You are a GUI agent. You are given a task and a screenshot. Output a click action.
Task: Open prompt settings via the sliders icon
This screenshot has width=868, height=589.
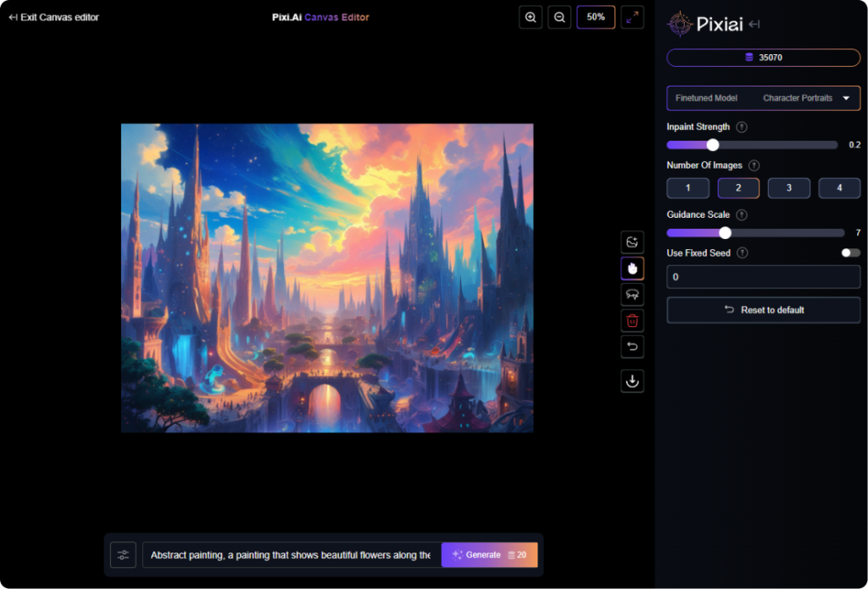click(x=123, y=554)
